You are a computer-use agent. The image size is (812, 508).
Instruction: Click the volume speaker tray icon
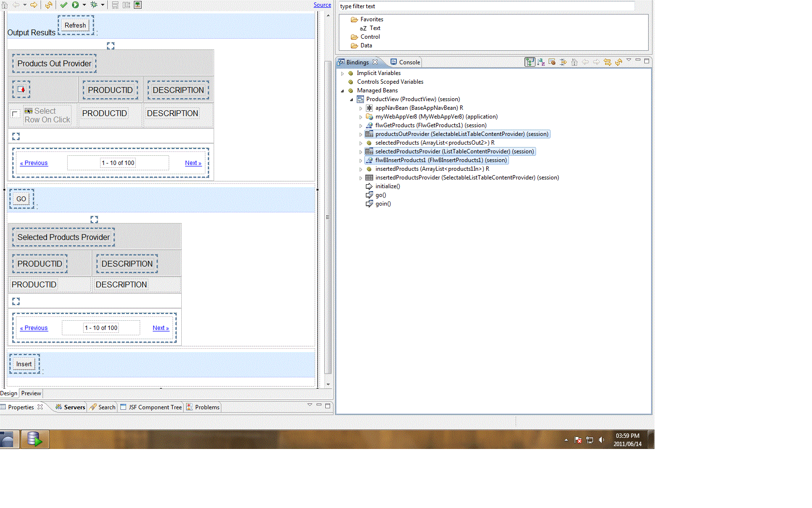pyautogui.click(x=601, y=440)
